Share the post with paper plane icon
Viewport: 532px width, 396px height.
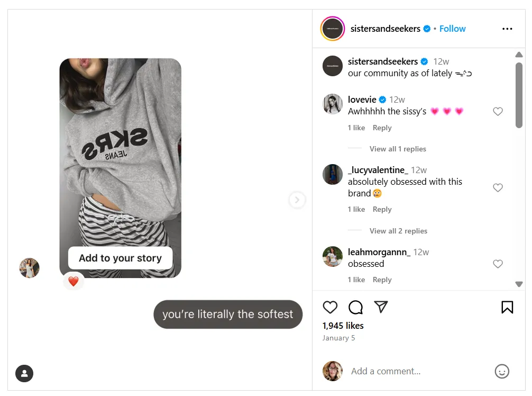pyautogui.click(x=381, y=307)
